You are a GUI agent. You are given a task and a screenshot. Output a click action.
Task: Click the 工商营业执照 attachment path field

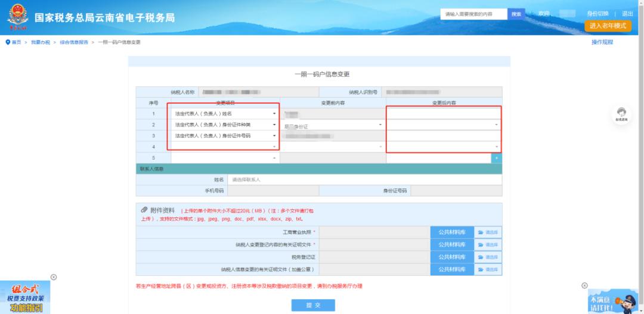[374, 232]
